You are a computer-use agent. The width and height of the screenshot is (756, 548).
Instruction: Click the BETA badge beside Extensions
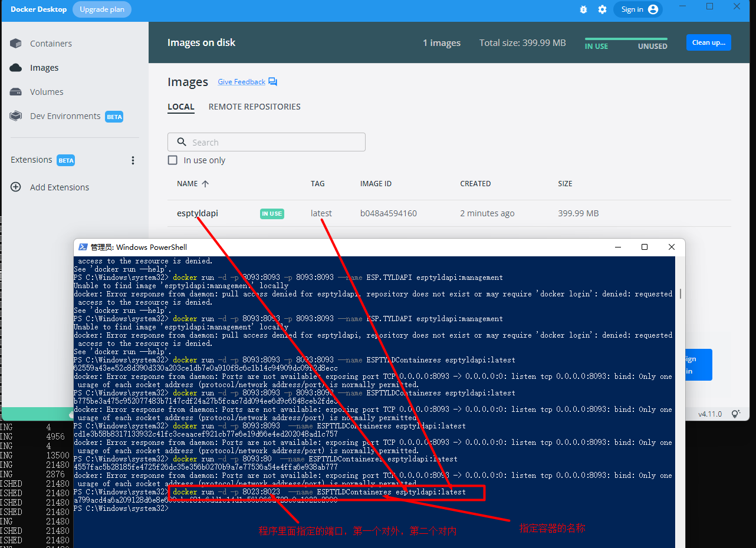pos(66,160)
